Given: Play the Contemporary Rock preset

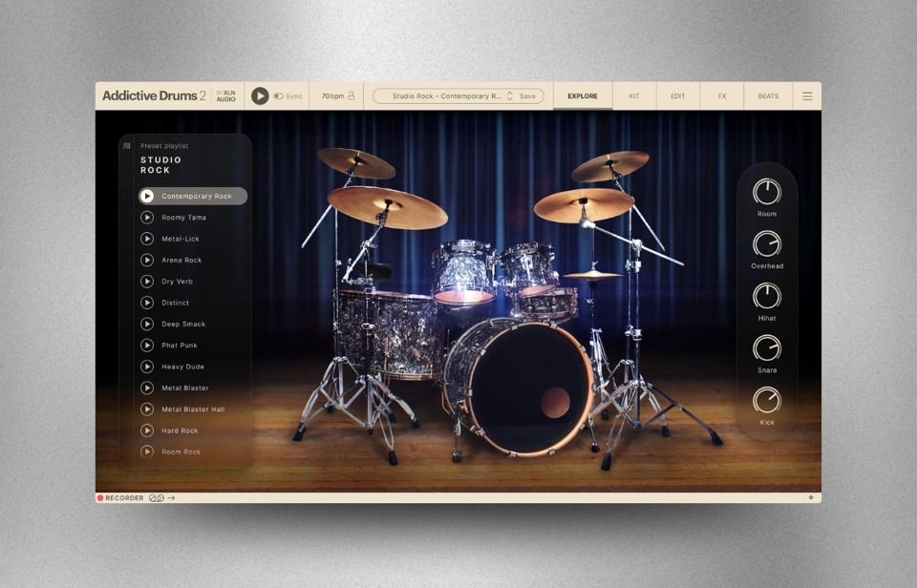Looking at the screenshot, I should [147, 196].
